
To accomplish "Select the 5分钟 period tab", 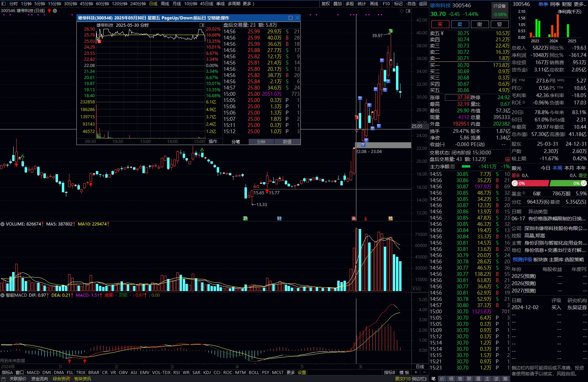I will (x=40, y=3).
